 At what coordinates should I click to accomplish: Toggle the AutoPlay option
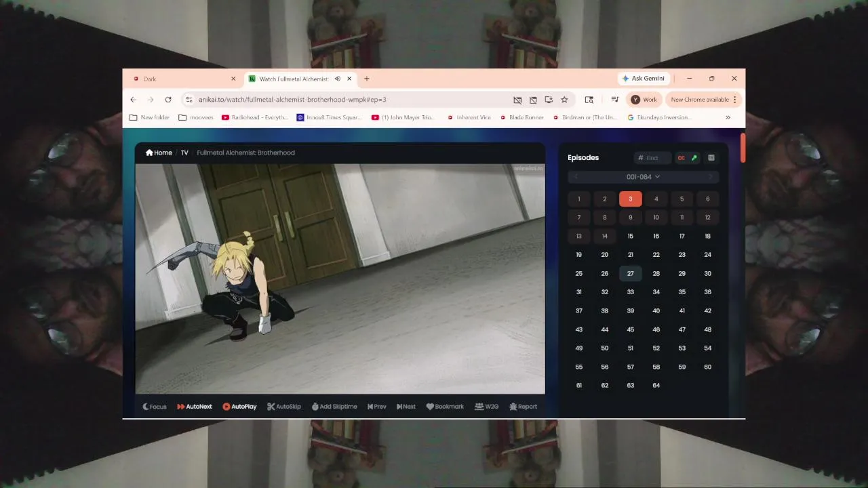click(x=240, y=407)
